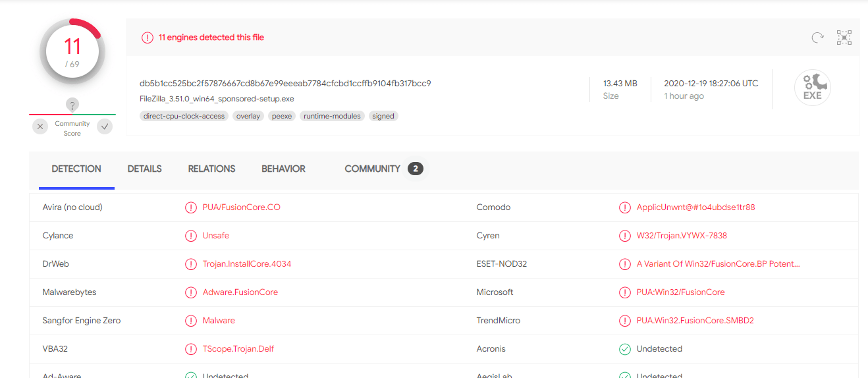Click the runtime-modules tag

(332, 116)
